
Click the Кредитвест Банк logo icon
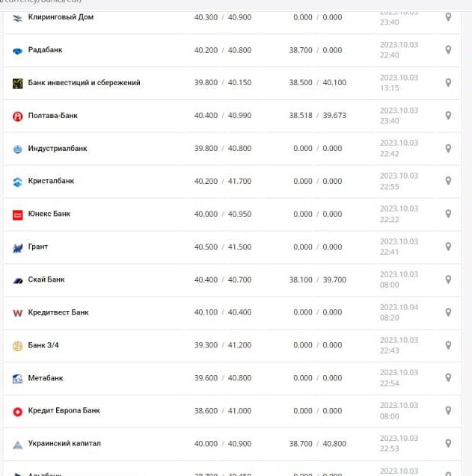tap(18, 313)
